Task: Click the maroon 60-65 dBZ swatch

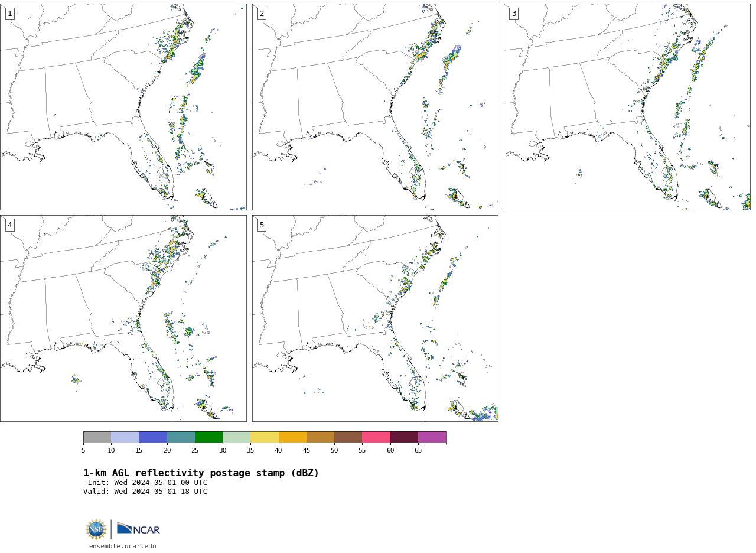Action: 404,437
